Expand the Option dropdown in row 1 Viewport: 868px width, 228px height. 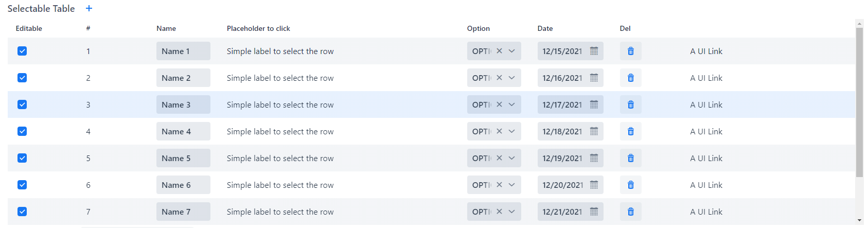tap(512, 51)
